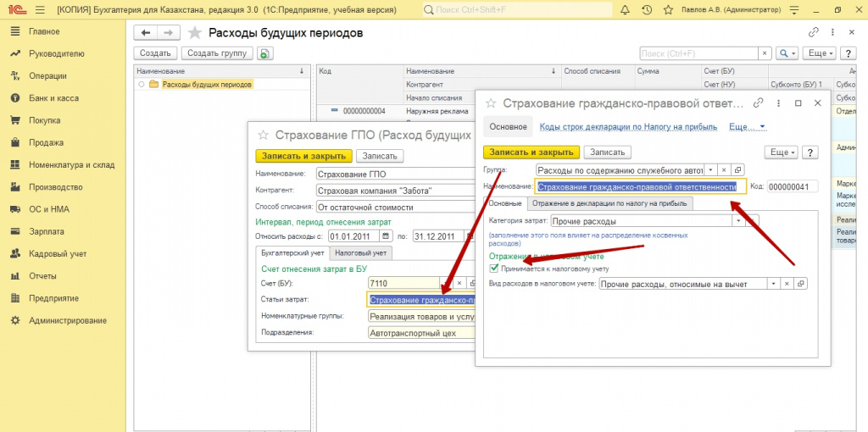
Task: Open the Еще dropdown next to tax declaration link
Action: [748, 127]
